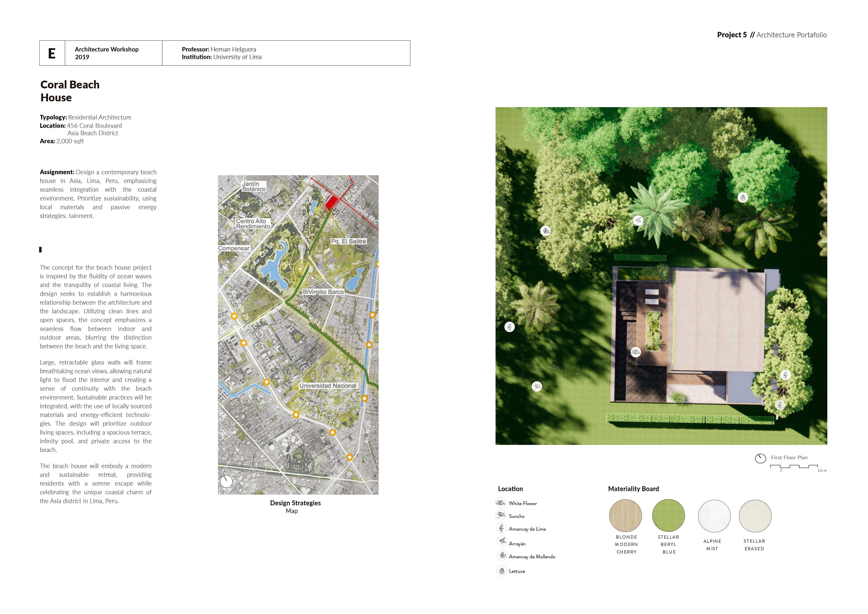This screenshot has width=868, height=614.
Task: Select the Stellar Erased material swatch
Action: (x=755, y=516)
